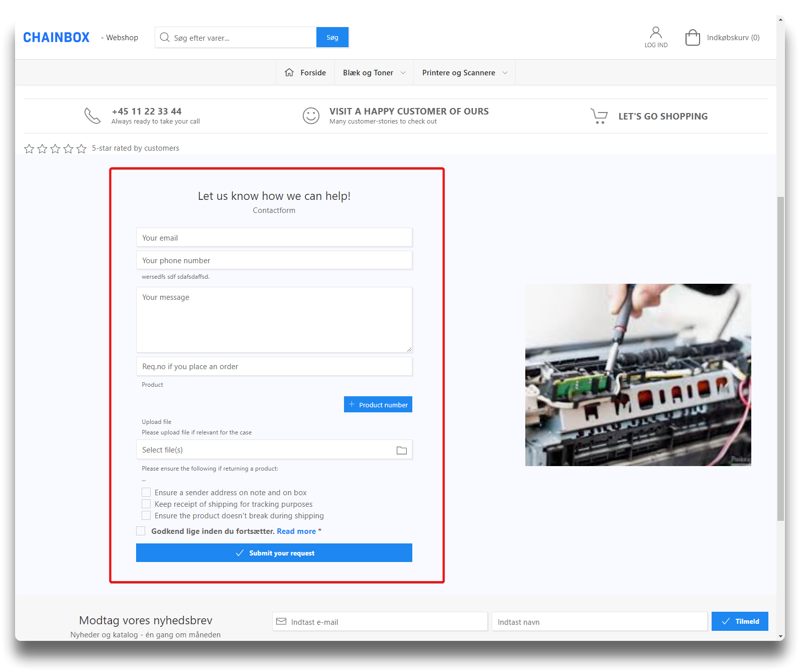Focus the 'Indtast navn' field
This screenshot has height=672, width=800.
(x=600, y=621)
